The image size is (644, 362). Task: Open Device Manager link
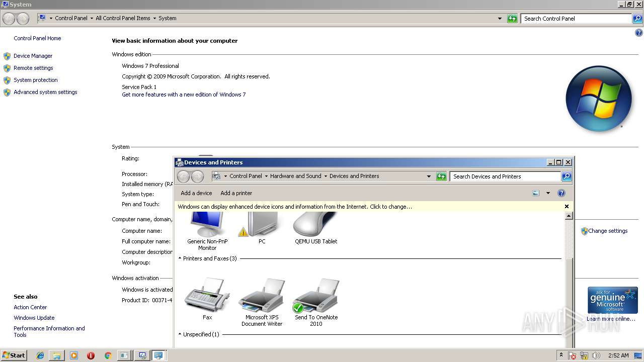pos(33,56)
